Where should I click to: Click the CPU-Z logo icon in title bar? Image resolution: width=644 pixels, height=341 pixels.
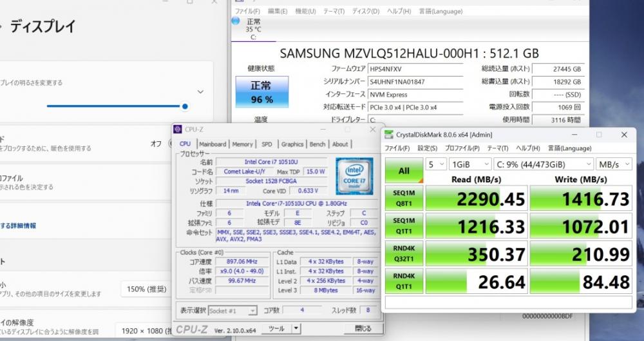[178, 130]
